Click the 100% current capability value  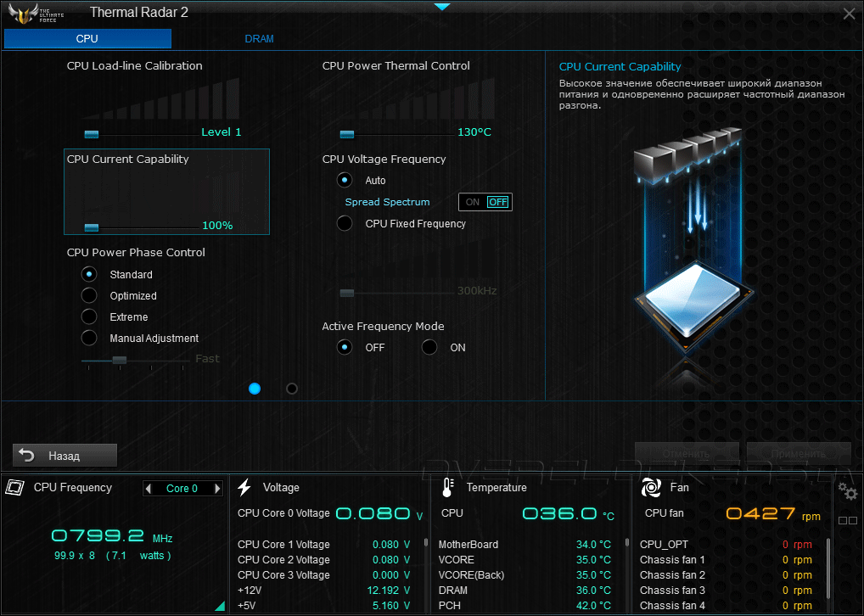[217, 226]
